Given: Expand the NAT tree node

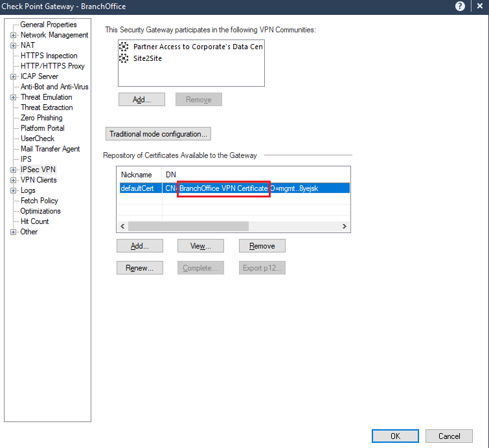Looking at the screenshot, I should coord(13,45).
